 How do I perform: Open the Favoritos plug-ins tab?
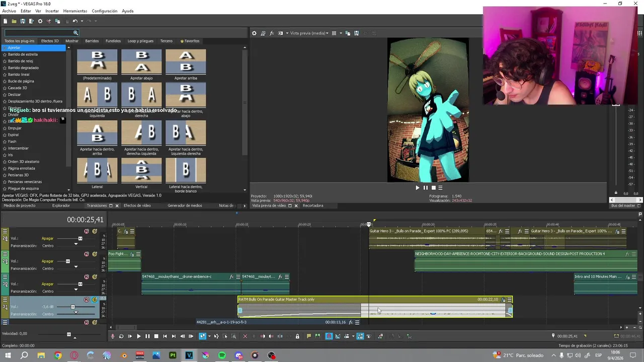click(190, 41)
